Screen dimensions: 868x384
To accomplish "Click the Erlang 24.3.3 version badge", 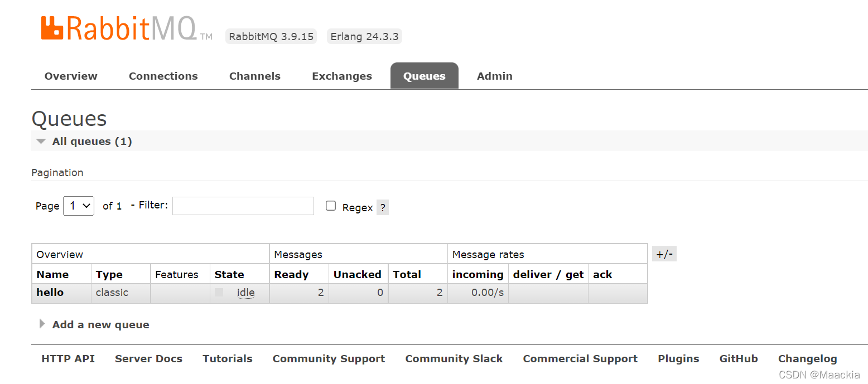I will [364, 36].
